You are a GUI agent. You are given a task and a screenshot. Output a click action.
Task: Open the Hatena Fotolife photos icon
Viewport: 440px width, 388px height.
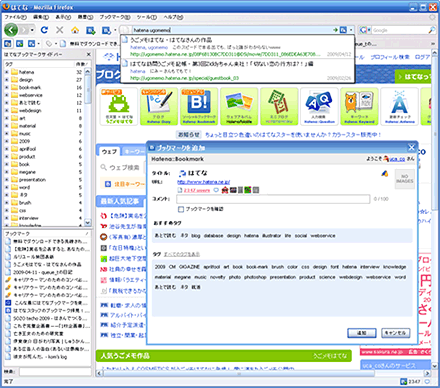pos(239,106)
